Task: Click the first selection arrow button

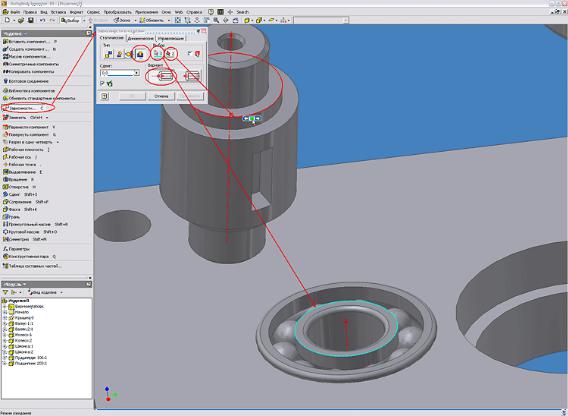Action: point(157,54)
